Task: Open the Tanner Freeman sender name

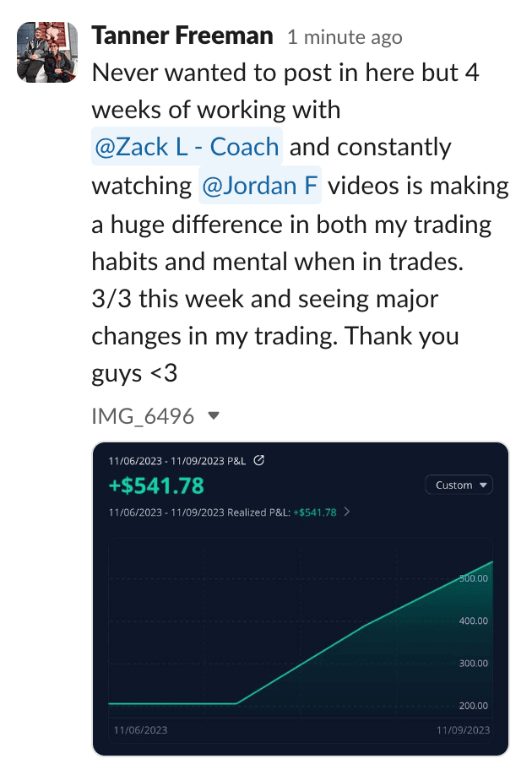Action: coord(182,35)
